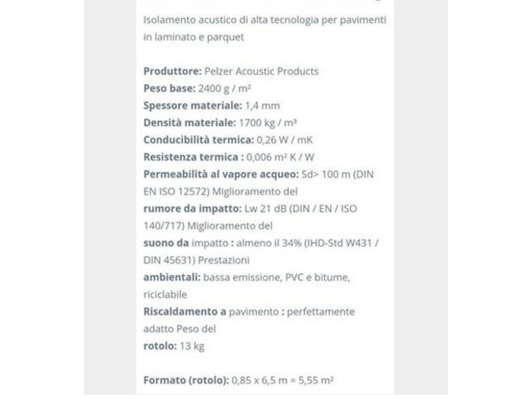Click the 'ambientali:' label

(x=172, y=278)
